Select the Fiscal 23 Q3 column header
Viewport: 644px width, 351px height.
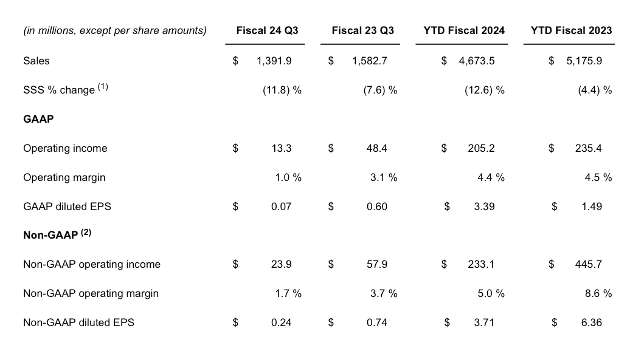point(362,30)
